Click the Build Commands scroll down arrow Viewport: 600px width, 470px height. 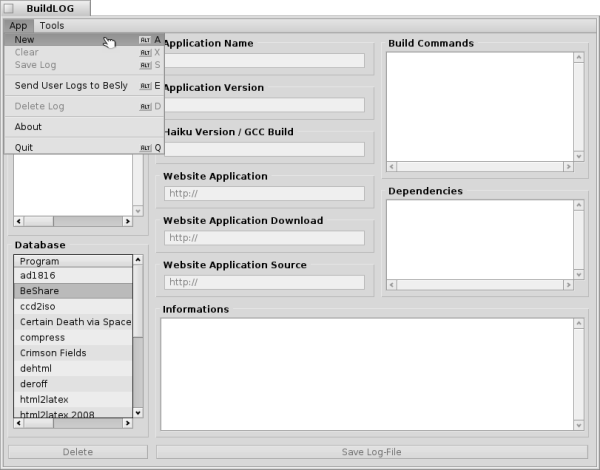578,154
